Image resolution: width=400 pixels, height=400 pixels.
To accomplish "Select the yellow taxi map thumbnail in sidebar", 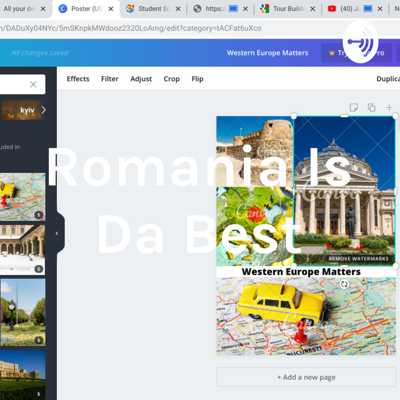I will pyautogui.click(x=23, y=196).
